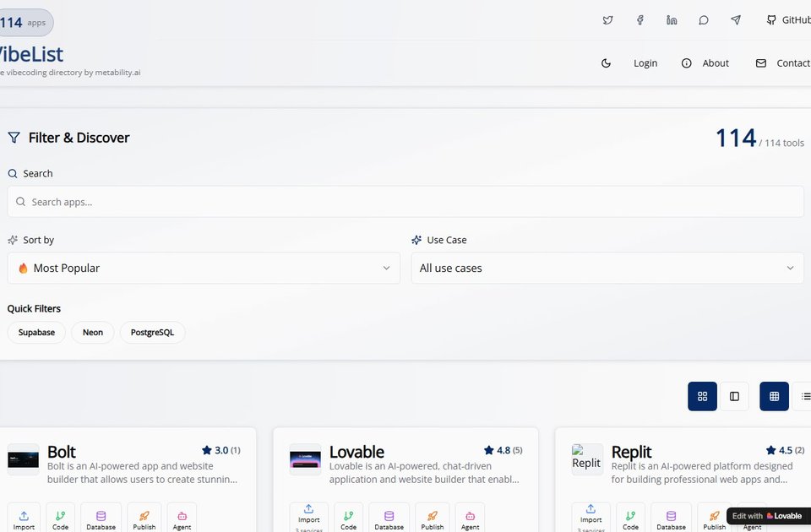Click the Agent icon on Lovable card
The width and height of the screenshot is (811, 532).
[471, 518]
